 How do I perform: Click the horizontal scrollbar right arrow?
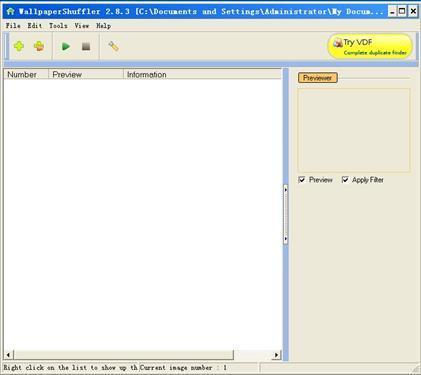click(x=276, y=355)
